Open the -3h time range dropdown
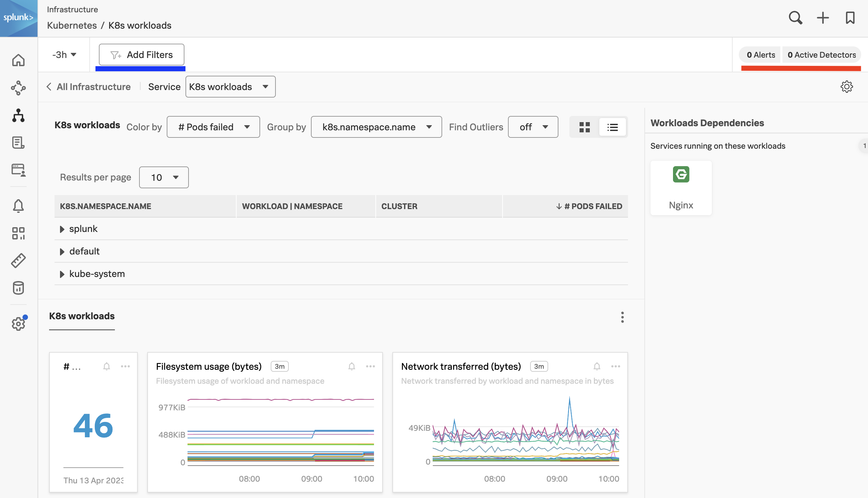This screenshot has height=498, width=868. click(64, 55)
